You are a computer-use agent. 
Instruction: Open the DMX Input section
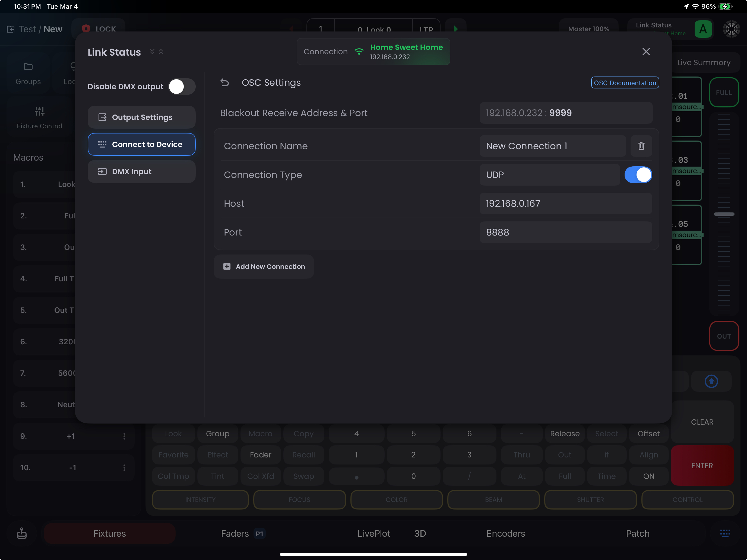coord(141,171)
